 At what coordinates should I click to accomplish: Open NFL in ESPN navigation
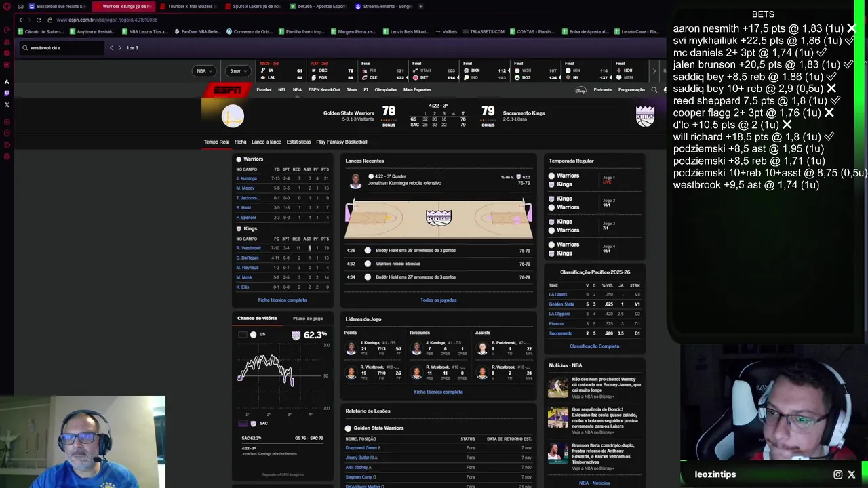[x=281, y=90]
